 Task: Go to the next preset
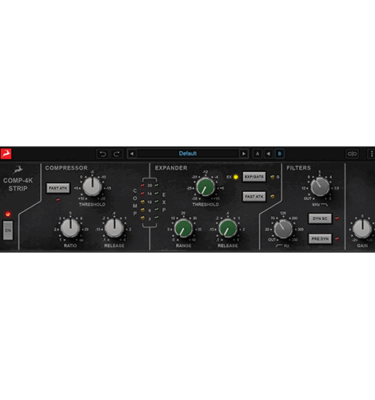coord(244,154)
